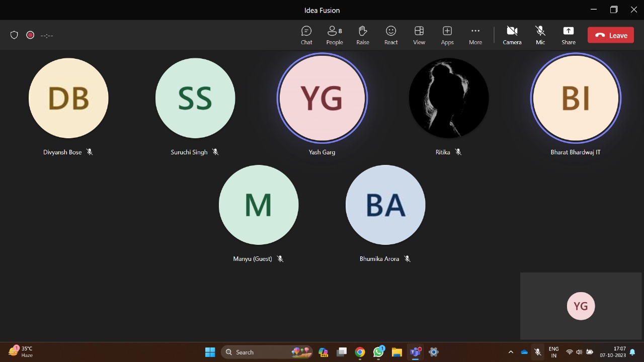
Task: Select Ritika's profile picture tile
Action: 449,98
